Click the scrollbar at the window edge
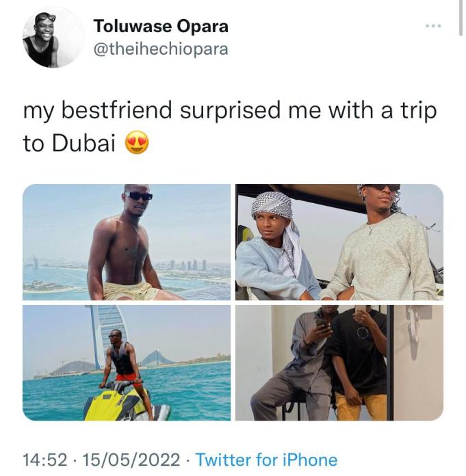466x476 pixels. tap(461, 18)
